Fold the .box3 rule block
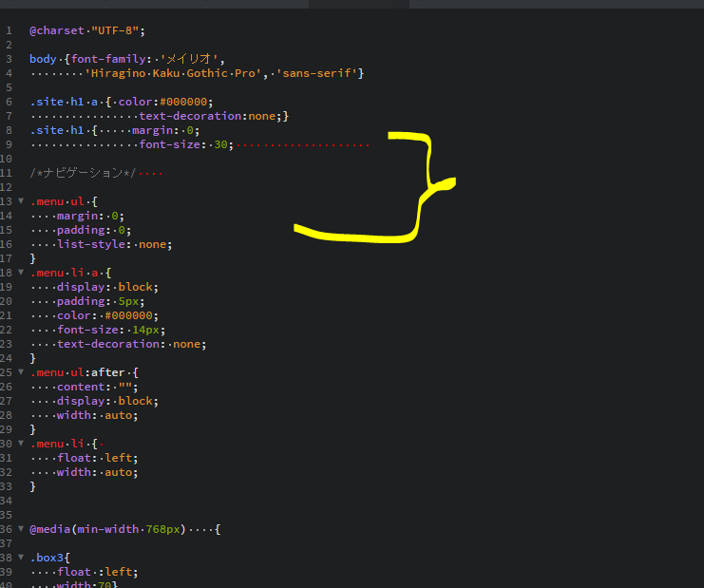This screenshot has height=588, width=704. coord(21,558)
